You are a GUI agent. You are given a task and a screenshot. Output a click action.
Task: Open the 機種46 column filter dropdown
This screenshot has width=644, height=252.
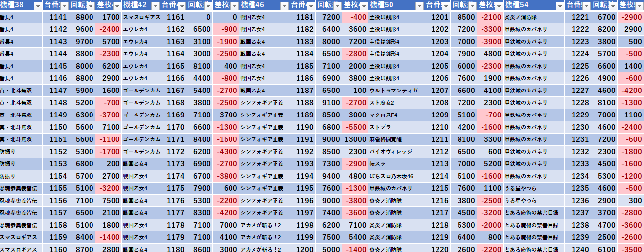point(284,6)
